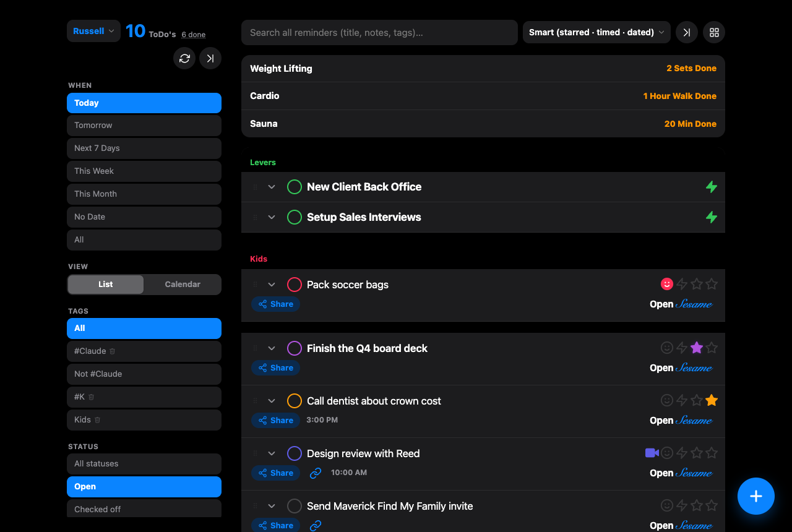Click the refresh sync icon in sidebar

pyautogui.click(x=184, y=58)
